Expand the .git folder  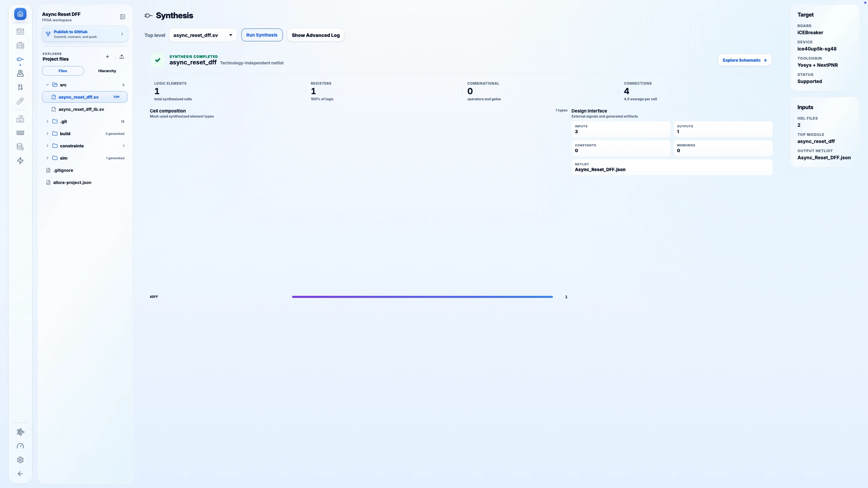[47, 121]
